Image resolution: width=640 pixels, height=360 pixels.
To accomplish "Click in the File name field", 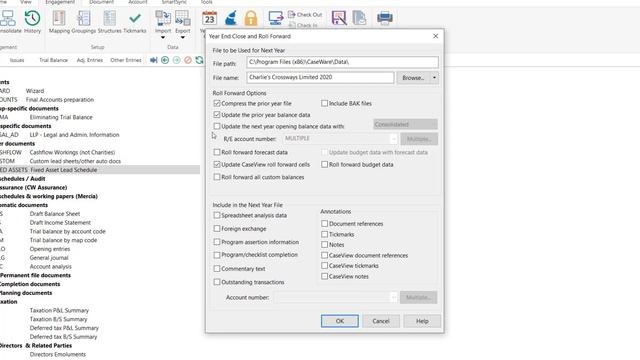I will pos(320,78).
